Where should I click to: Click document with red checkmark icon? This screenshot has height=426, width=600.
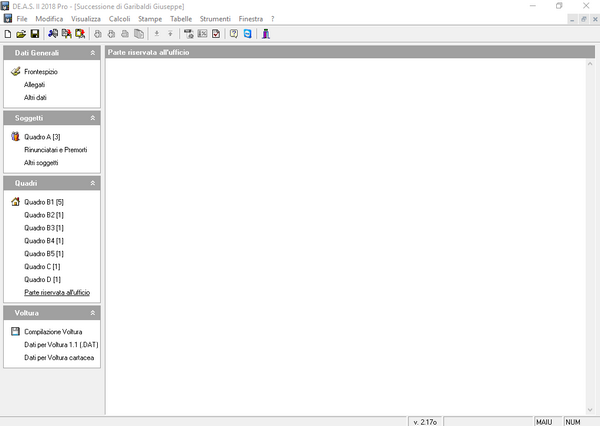(x=216, y=34)
